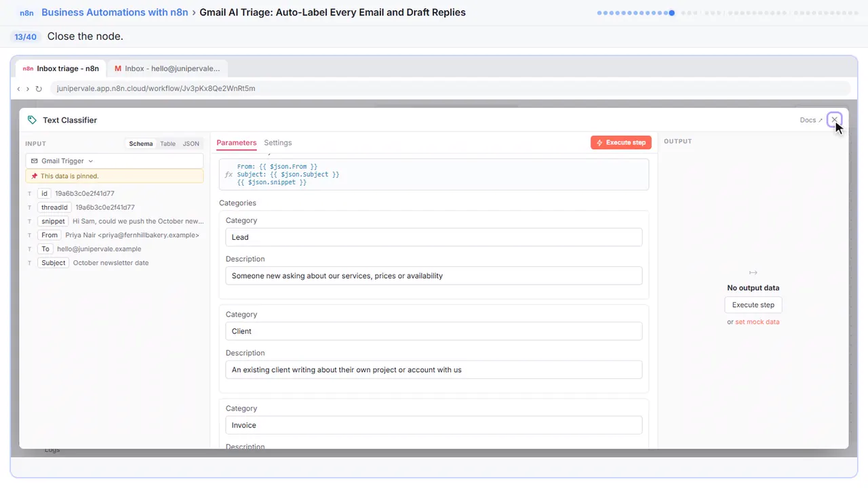868x488 pixels.
Task: Click the Category field containing Lead
Action: point(433,237)
